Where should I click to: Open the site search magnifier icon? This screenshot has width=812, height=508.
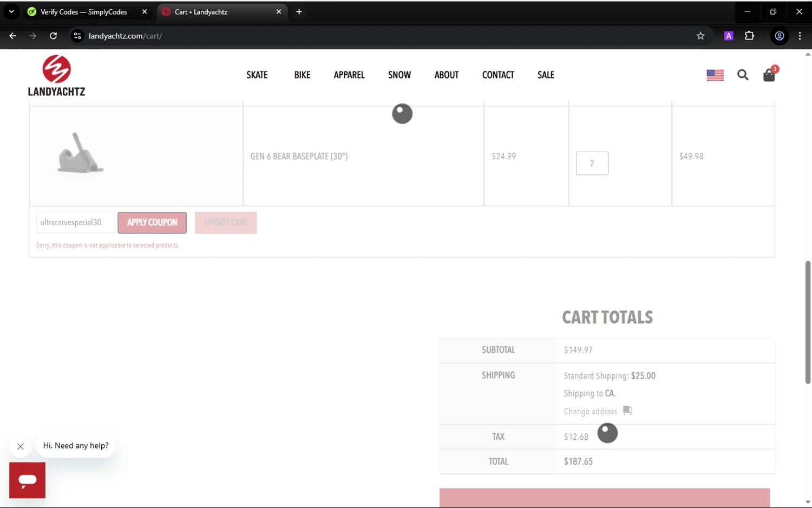(x=743, y=75)
